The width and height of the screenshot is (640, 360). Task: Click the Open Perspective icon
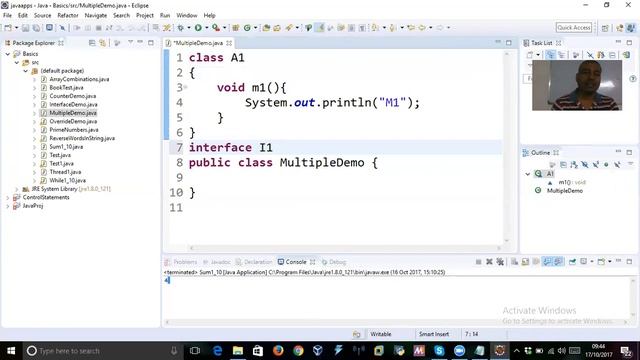click(x=605, y=28)
